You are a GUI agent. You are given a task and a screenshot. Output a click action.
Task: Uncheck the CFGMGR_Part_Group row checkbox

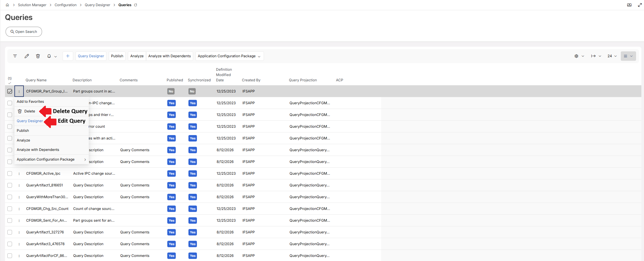coord(10,91)
